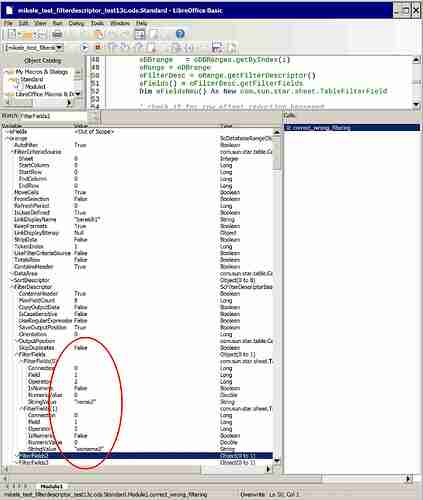423x500 pixels.
Task: Open the Window menu
Action: pos(120,23)
